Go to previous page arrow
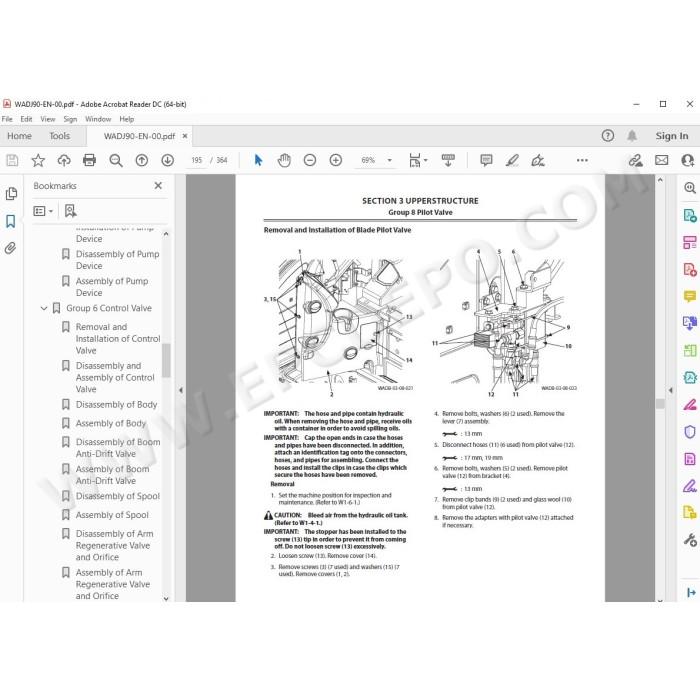Viewport: 700px width, 700px height. (x=142, y=160)
